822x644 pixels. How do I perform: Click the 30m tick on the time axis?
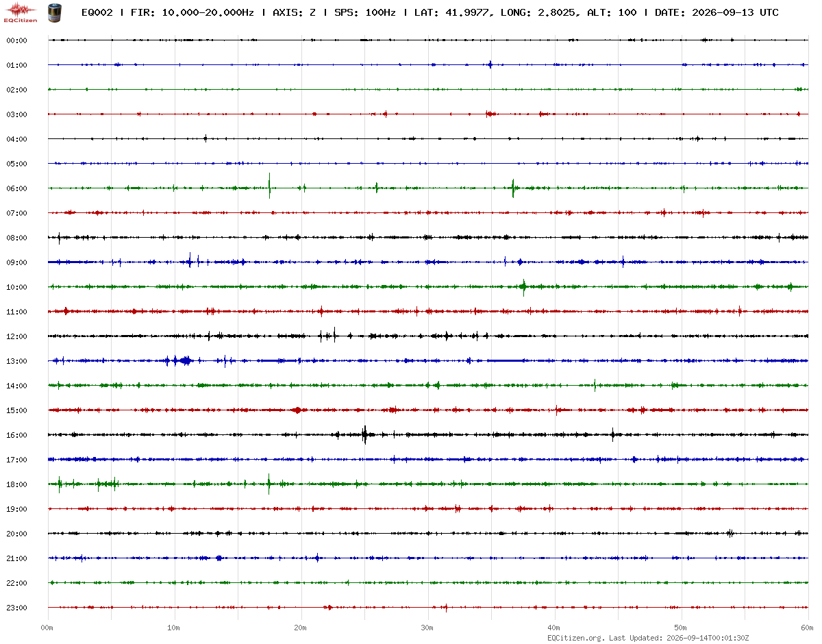point(427,628)
